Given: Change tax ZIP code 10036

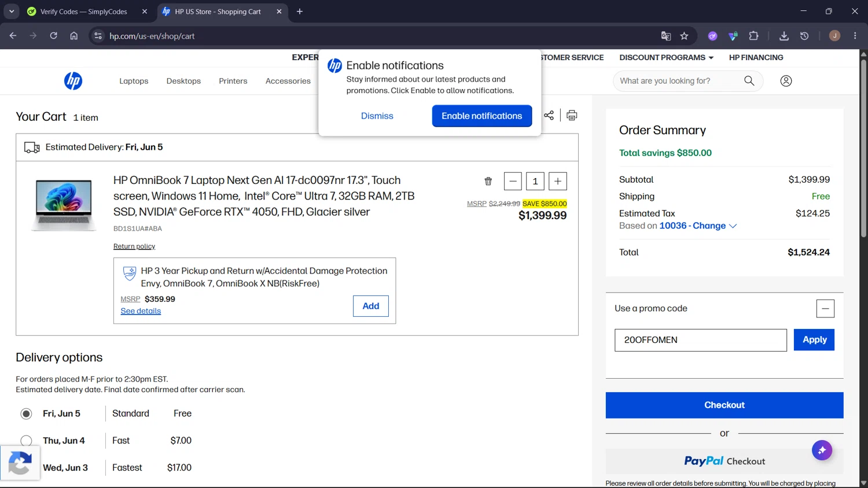Looking at the screenshot, I should click(x=698, y=226).
